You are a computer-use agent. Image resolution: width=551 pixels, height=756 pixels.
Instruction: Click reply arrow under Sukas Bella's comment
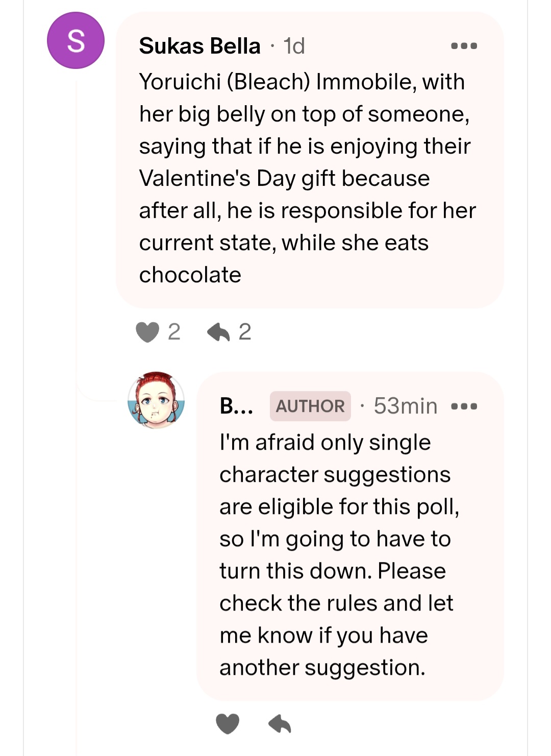point(218,332)
